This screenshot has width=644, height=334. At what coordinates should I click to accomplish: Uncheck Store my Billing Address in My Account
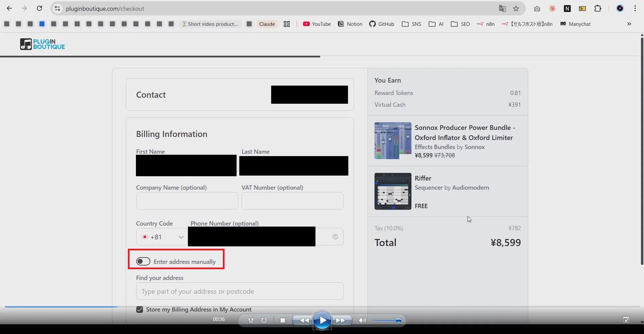(139, 309)
